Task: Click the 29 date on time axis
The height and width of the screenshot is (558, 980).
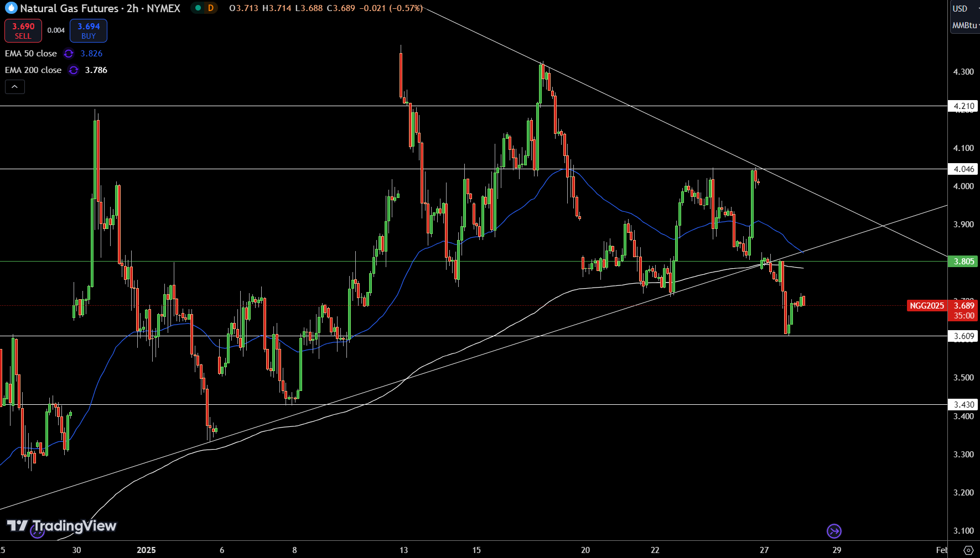Action: 837,550
